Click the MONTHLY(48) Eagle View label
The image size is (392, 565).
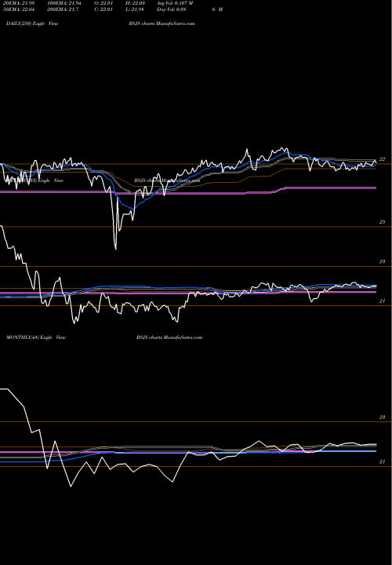[36, 337]
